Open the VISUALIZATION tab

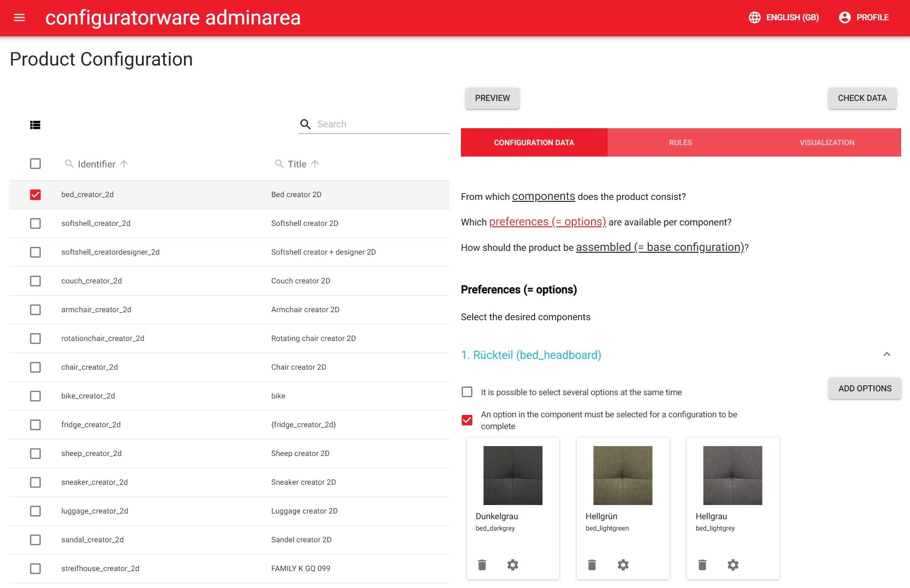point(827,142)
